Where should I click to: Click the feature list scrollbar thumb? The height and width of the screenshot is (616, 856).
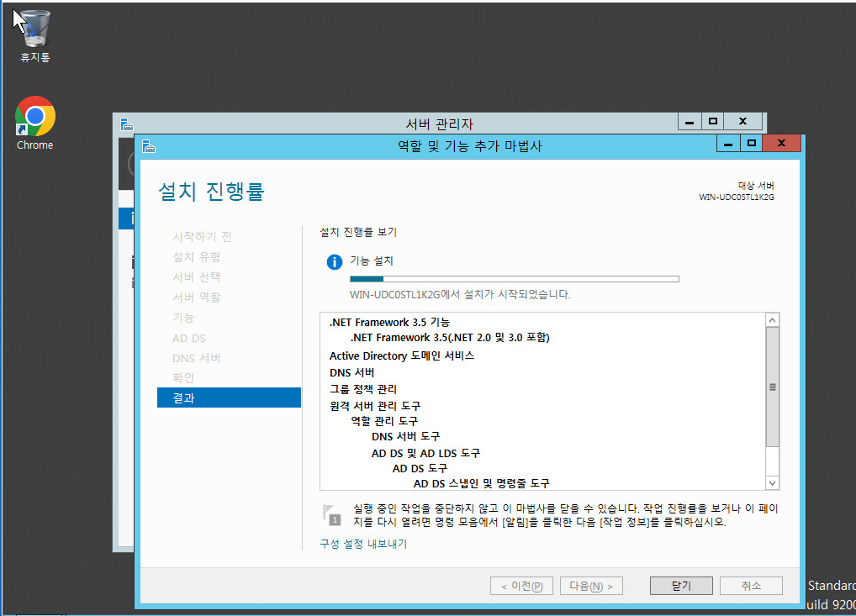[772, 387]
